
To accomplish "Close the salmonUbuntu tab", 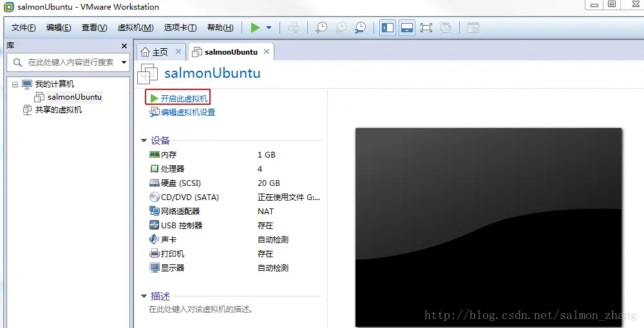I will tap(267, 51).
